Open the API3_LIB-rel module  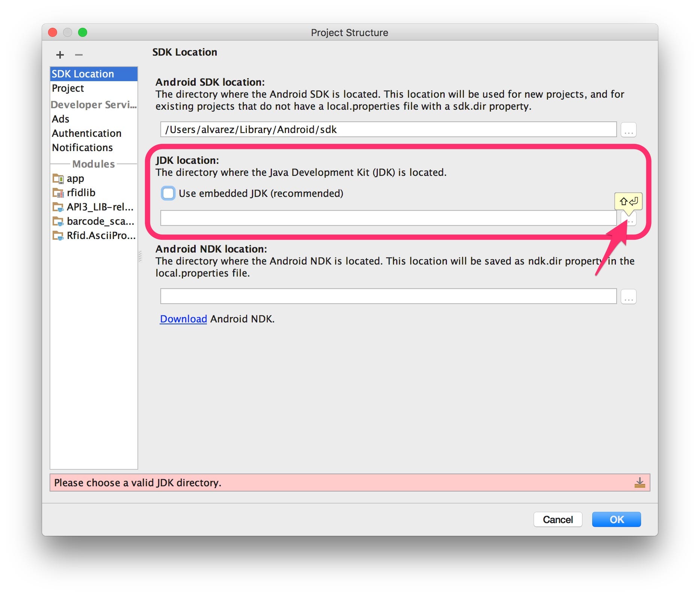tap(100, 207)
